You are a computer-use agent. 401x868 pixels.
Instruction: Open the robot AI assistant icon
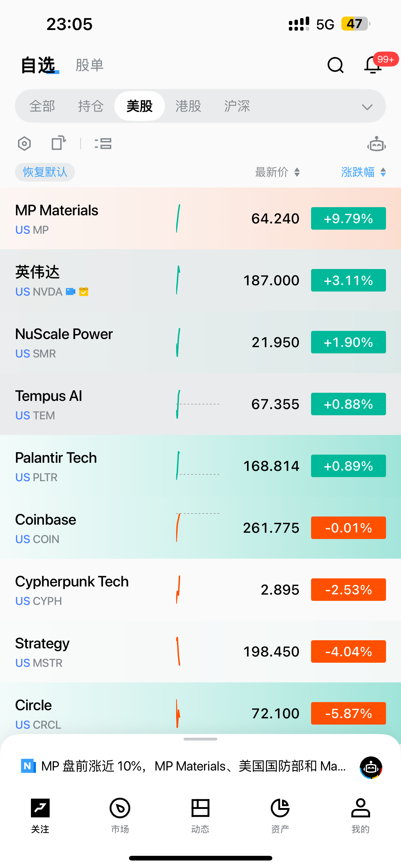(x=376, y=144)
